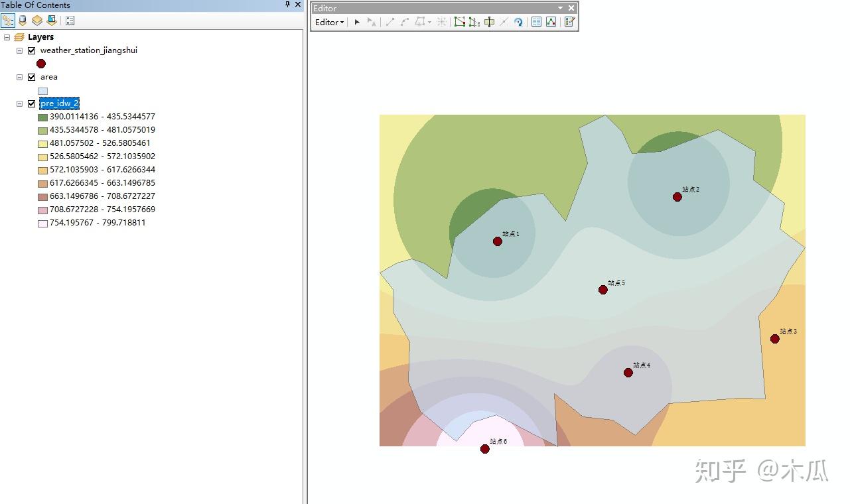
Task: Switch to List By Source view
Action: pyautogui.click(x=23, y=21)
